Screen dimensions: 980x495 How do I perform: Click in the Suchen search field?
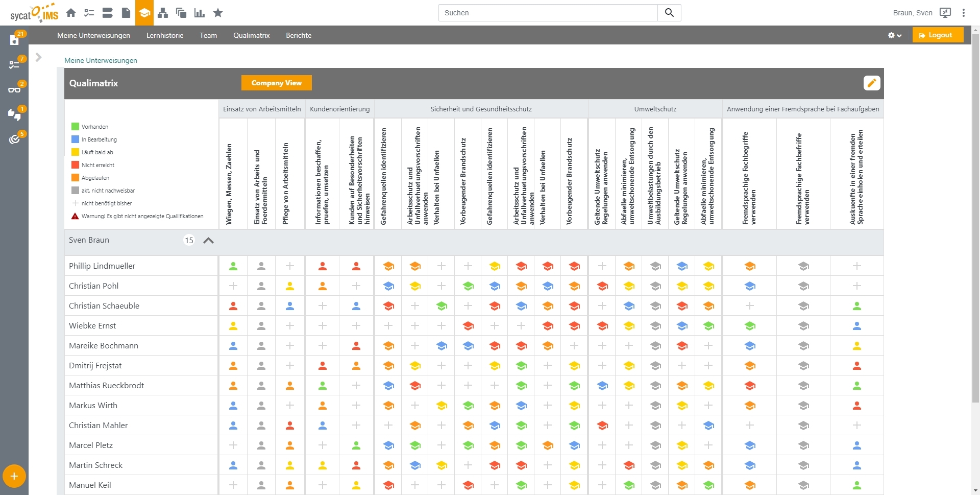[x=548, y=13]
